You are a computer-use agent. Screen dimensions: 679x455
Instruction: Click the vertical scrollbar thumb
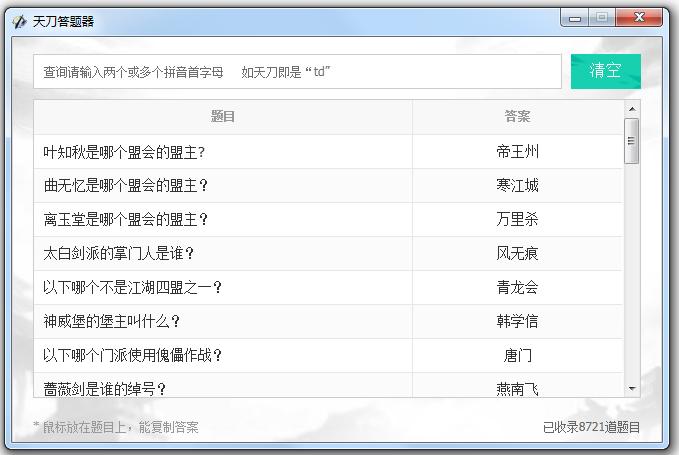(632, 141)
